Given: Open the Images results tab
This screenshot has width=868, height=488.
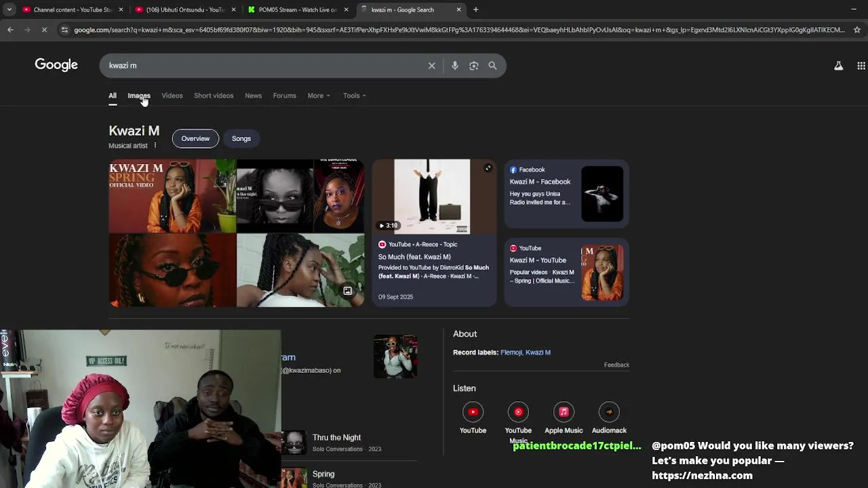Looking at the screenshot, I should point(139,96).
